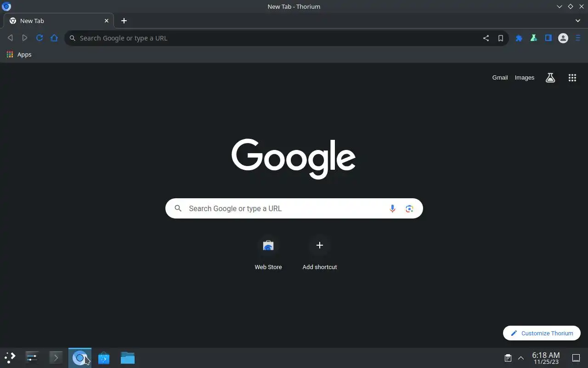The image size is (588, 368).
Task: Open the Thorium window menu icon
Action: (6, 6)
